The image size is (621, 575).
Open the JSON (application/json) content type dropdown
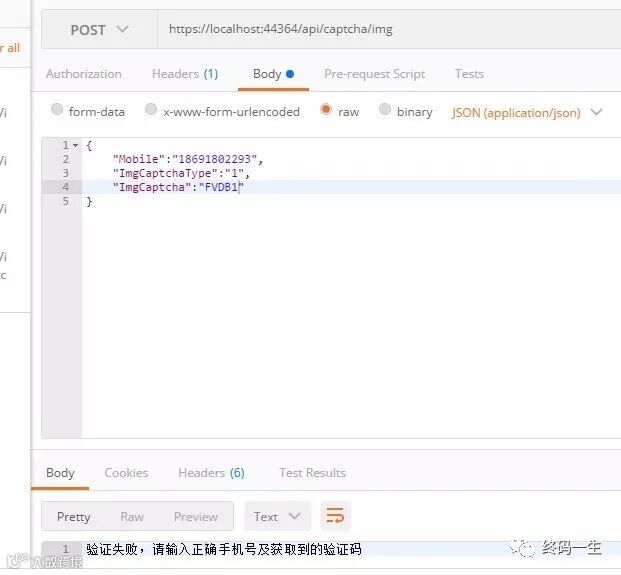tap(527, 113)
